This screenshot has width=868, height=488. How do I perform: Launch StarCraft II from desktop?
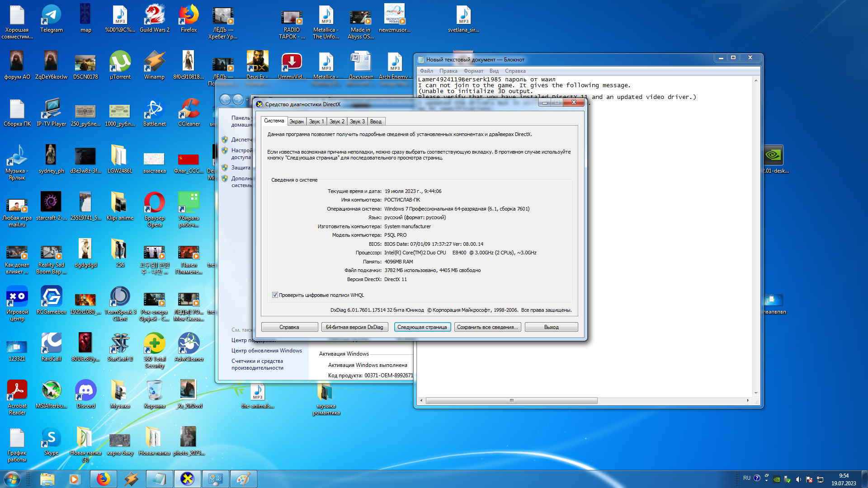pos(120,347)
